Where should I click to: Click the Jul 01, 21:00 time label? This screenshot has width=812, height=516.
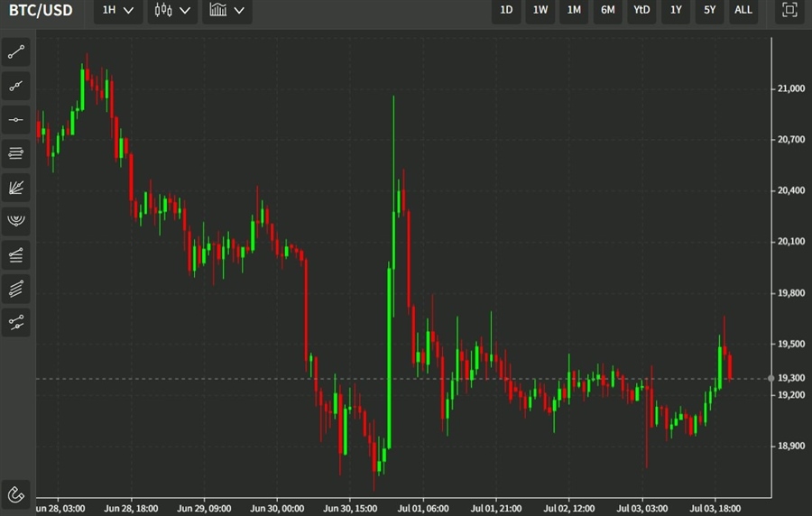[x=496, y=509]
